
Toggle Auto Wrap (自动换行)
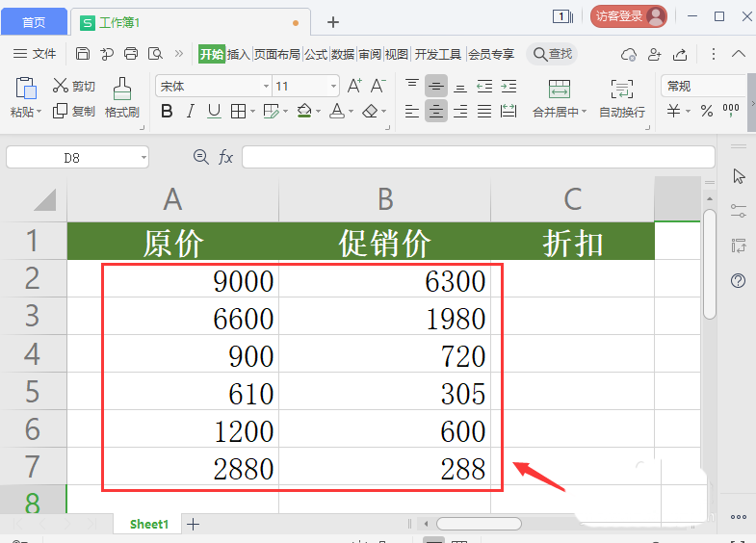point(622,99)
